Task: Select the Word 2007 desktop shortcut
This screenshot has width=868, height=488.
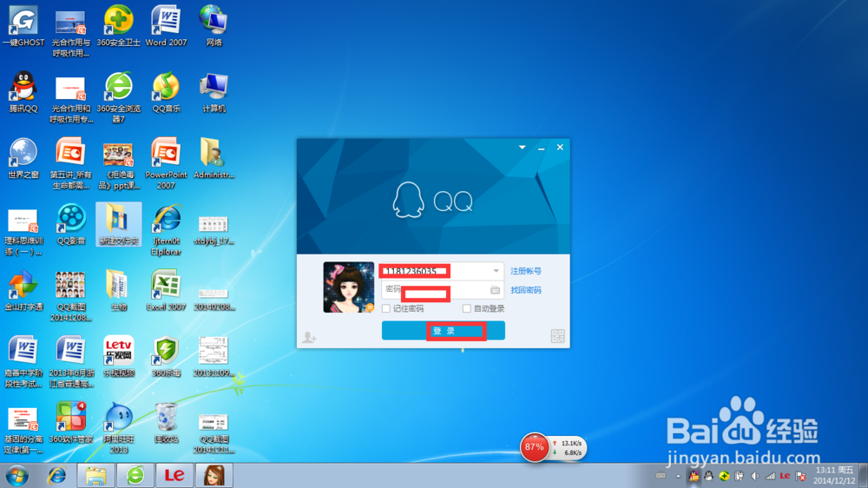Action: pyautogui.click(x=166, y=26)
